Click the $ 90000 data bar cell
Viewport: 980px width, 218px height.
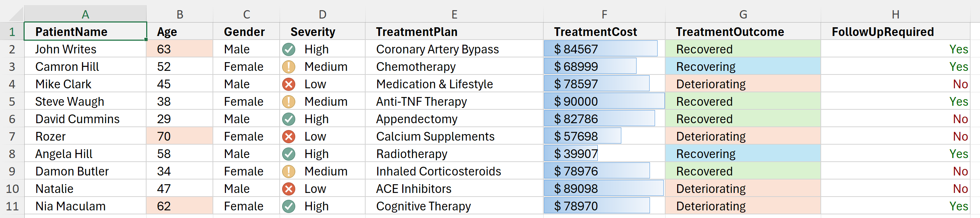point(604,101)
